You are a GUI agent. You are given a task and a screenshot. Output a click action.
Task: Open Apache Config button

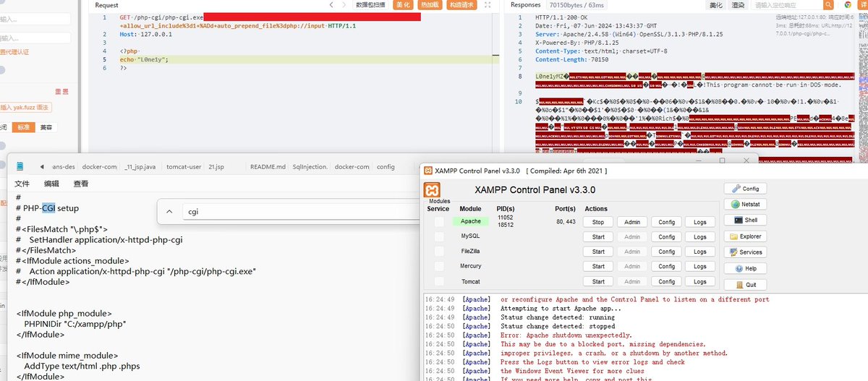[666, 222]
